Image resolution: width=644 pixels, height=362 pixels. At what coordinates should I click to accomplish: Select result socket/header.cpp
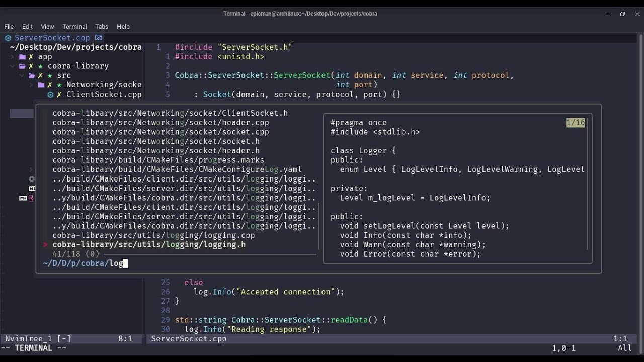[160, 123]
